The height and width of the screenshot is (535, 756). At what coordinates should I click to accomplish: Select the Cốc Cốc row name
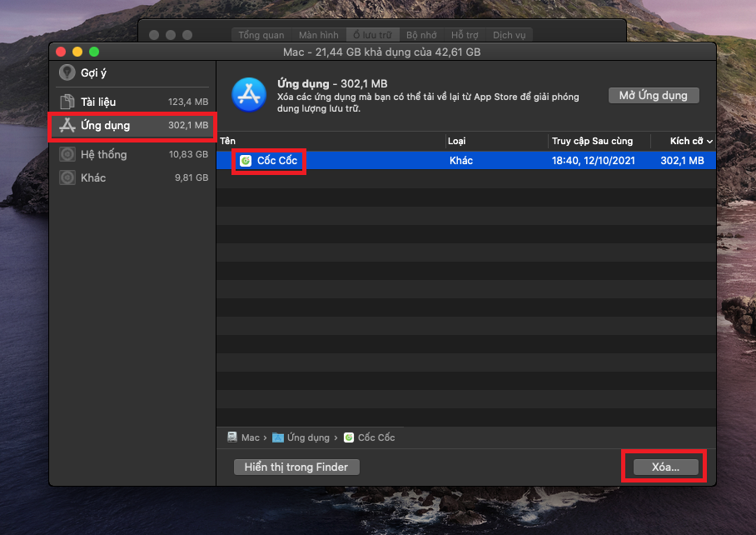click(276, 161)
